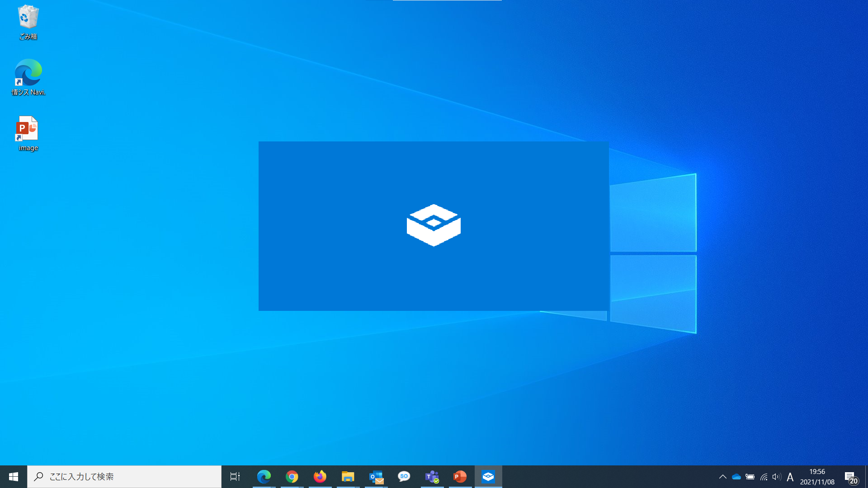The height and width of the screenshot is (488, 868).
Task: Select the image PowerPoint shortcut on desktop
Action: pos(28,133)
